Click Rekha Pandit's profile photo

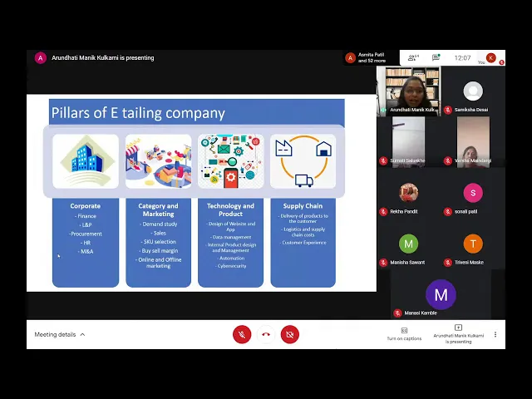point(408,193)
